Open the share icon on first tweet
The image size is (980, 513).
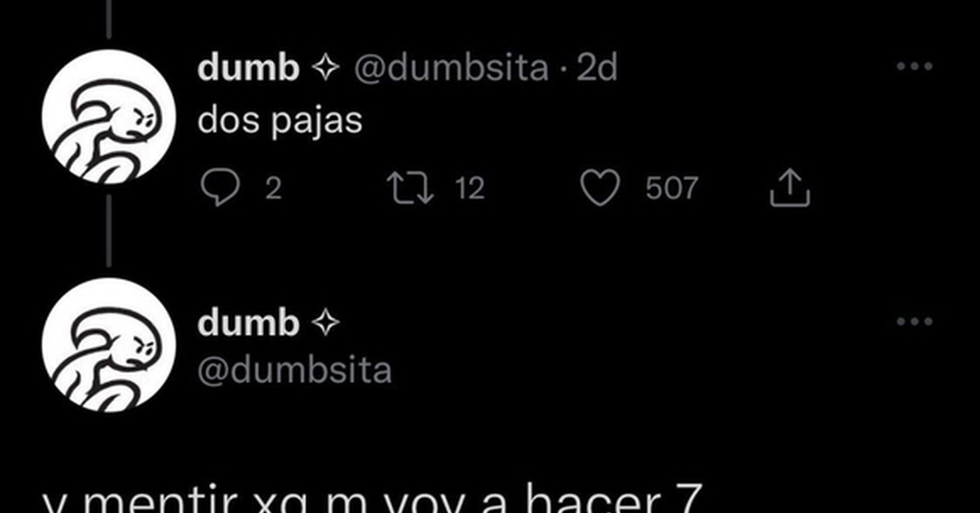pyautogui.click(x=790, y=188)
